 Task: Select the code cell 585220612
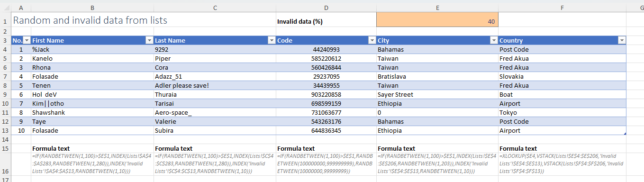coord(326,59)
